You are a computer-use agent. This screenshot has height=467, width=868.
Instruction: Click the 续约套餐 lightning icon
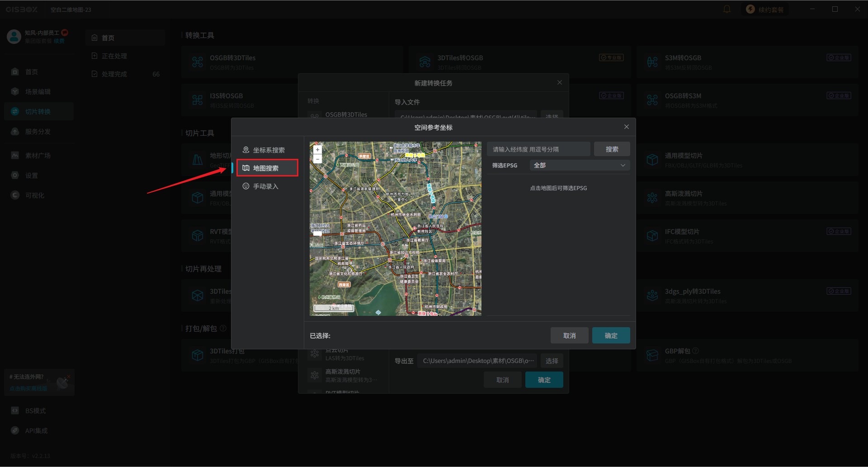coord(750,9)
